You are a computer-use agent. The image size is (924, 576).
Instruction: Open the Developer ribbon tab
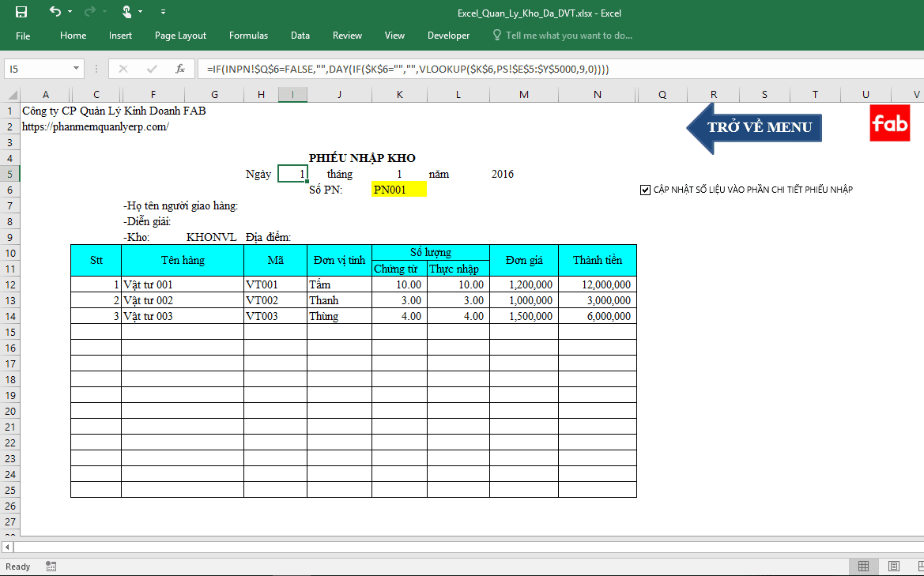448,36
